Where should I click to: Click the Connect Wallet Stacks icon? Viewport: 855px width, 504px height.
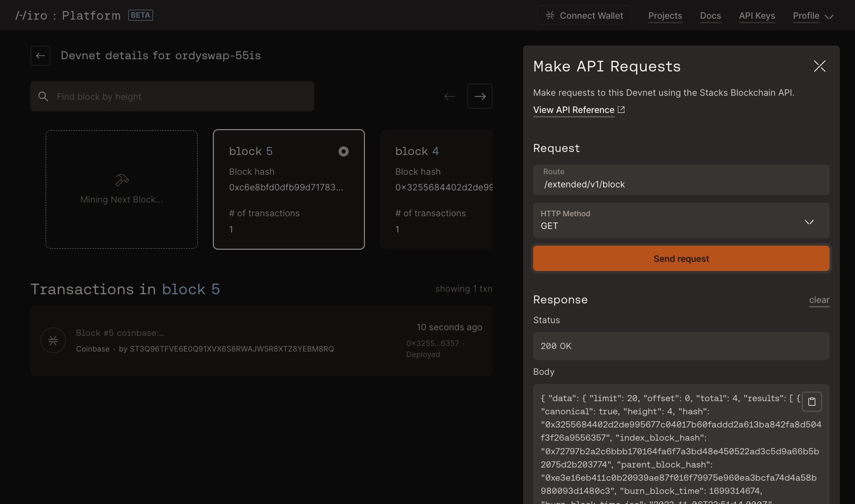tap(550, 16)
